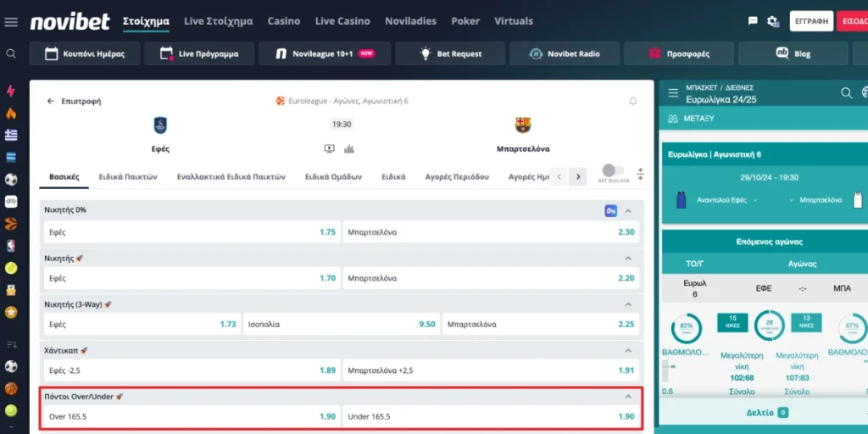Click the ΕΓΓΡΑΦΗ register button
Viewport: 868px width, 434px height.
[811, 21]
